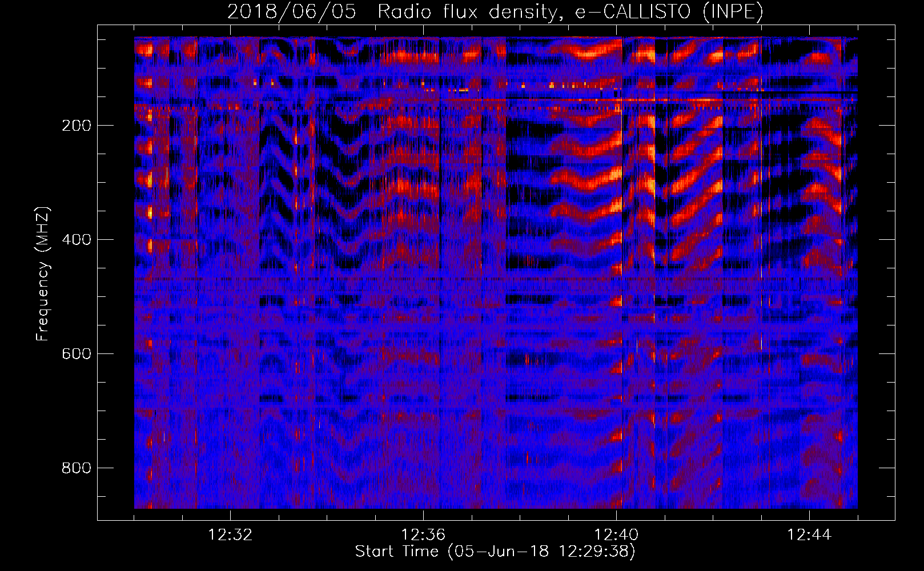The height and width of the screenshot is (571, 924).
Task: Click the 800 frequency tick label
Action: pyautogui.click(x=77, y=468)
